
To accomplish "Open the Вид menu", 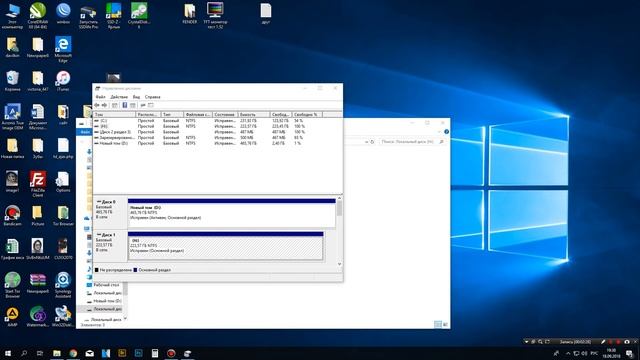I will click(x=136, y=97).
